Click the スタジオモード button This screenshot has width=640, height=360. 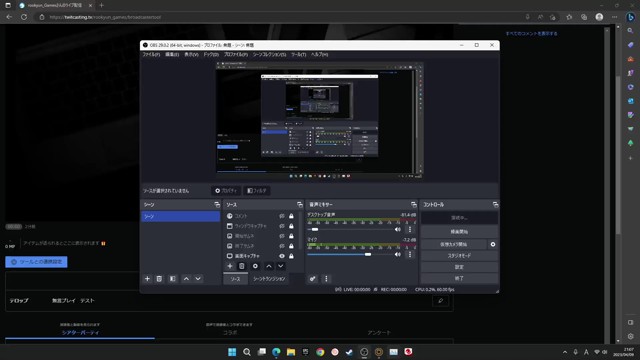459,256
